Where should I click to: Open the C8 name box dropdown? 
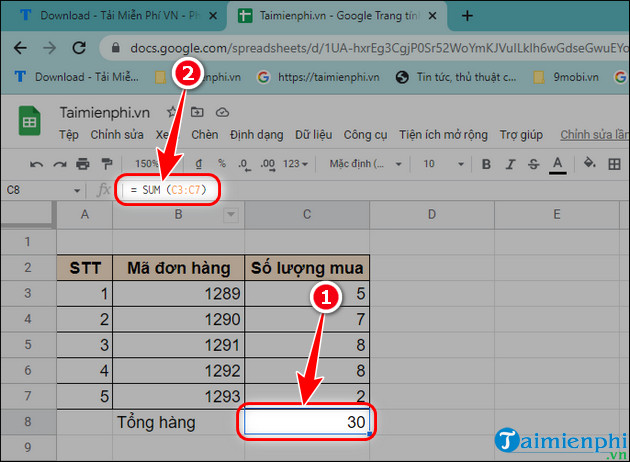point(77,190)
